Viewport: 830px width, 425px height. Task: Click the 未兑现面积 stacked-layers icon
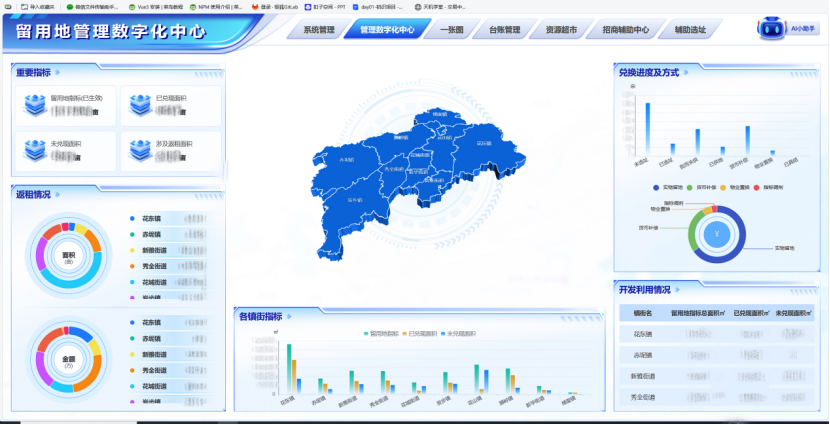[35, 149]
